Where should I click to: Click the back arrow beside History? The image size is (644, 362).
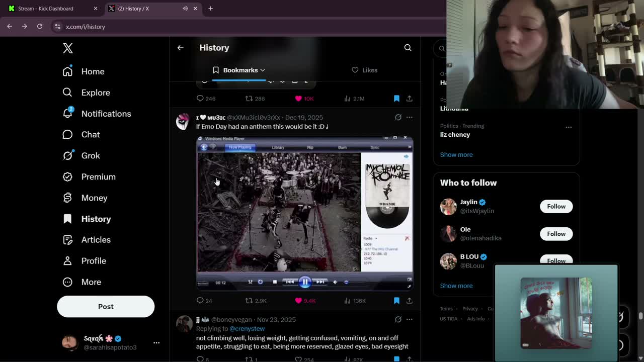[181, 48]
